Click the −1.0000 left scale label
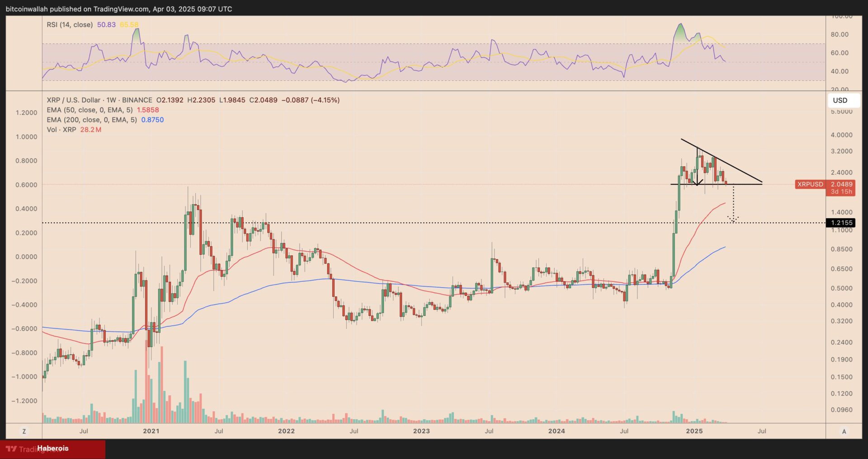Screen dimensions: 868x459 point(24,377)
